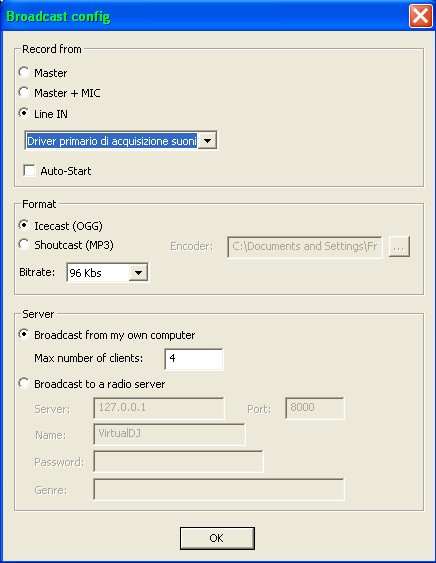Enable the Auto-Start checkbox
Viewport: 436px width, 563px height.
click(x=29, y=171)
